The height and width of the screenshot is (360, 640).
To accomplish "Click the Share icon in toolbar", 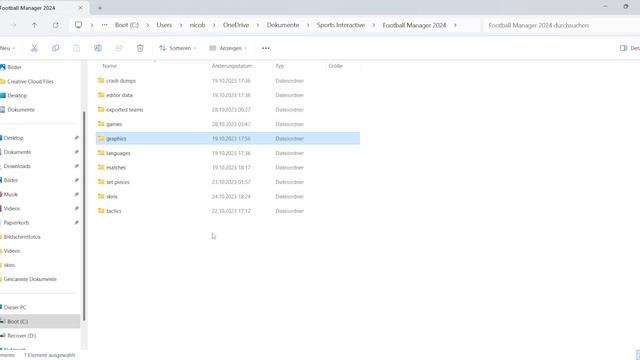I will click(119, 48).
